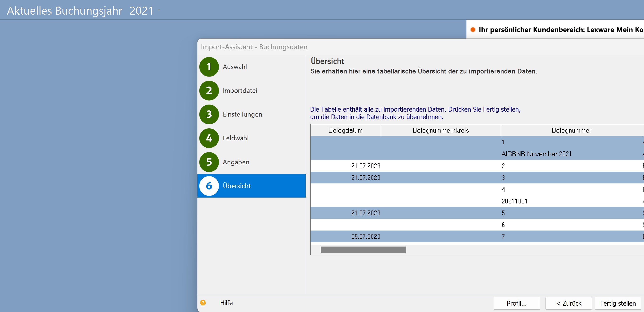Click the horizontal table scrollbar thumb
Viewport: 644px width, 312px height.
coord(363,250)
